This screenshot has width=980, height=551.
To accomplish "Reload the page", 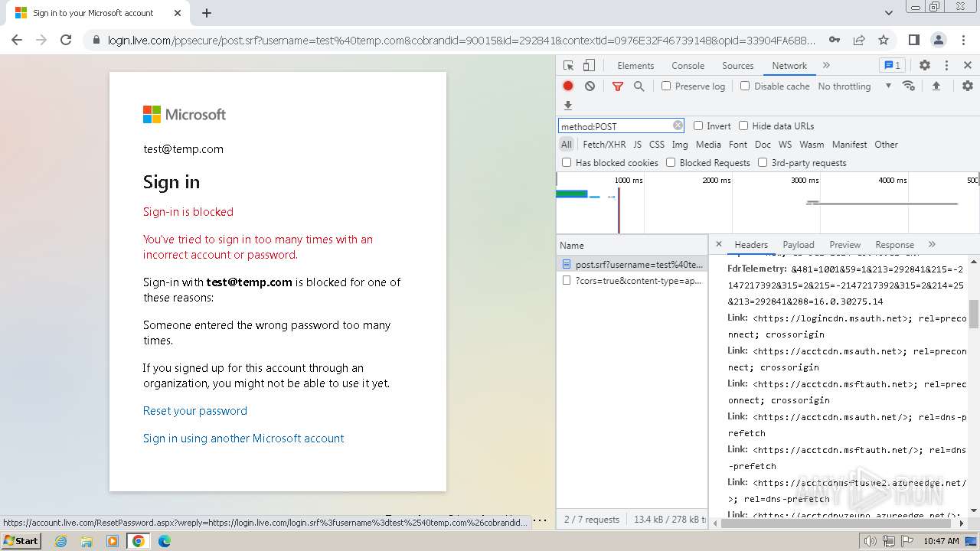I will click(x=66, y=40).
